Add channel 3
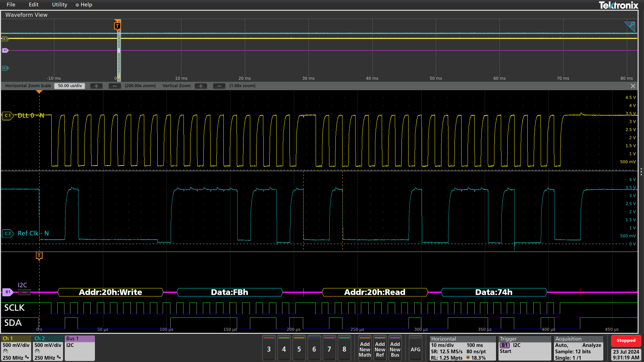This screenshot has width=644, height=362. click(269, 348)
